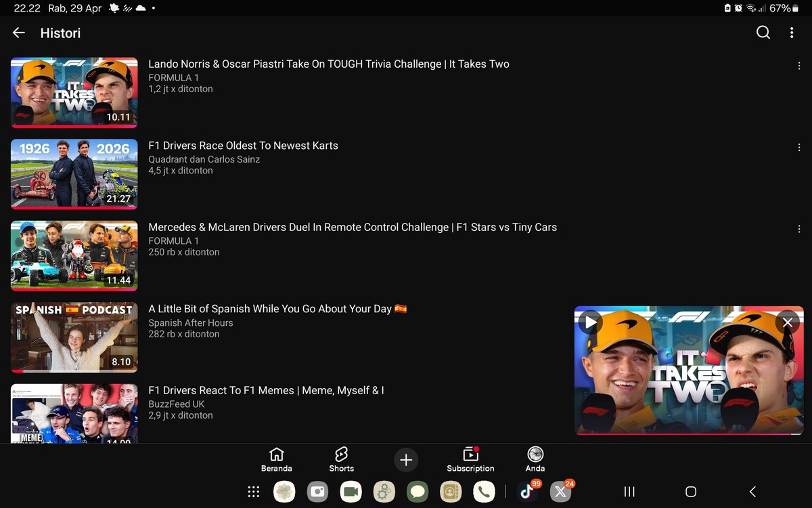Open title Lando Norris & Oscar Piastri trivia
This screenshot has width=812, height=508.
[x=329, y=64]
